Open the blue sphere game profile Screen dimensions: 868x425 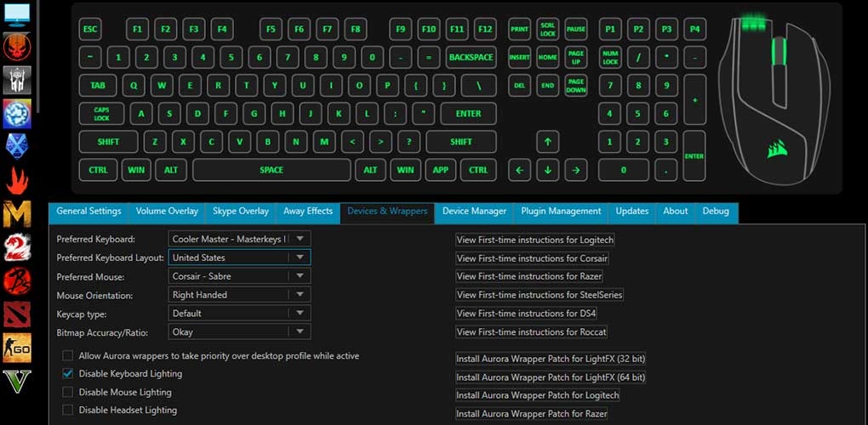tap(17, 114)
